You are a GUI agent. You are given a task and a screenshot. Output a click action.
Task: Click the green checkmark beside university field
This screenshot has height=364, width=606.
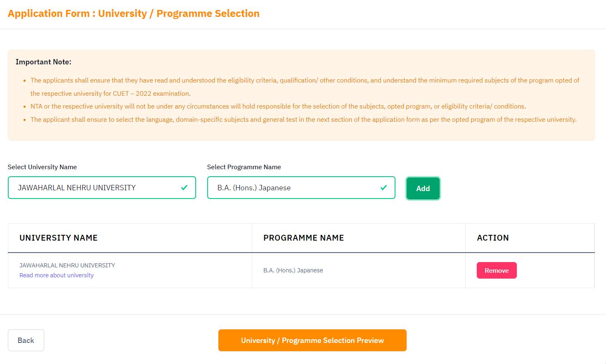[x=183, y=188]
